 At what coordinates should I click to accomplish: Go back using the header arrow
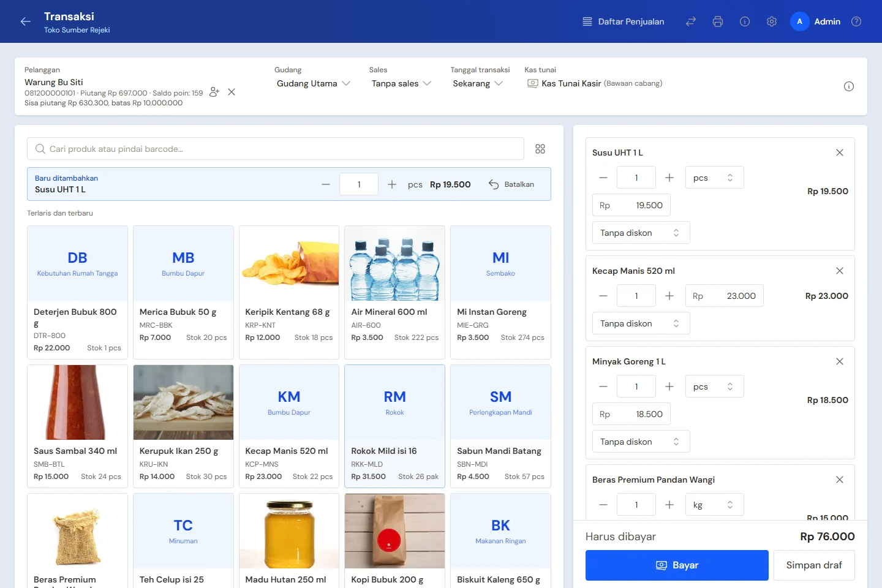25,21
